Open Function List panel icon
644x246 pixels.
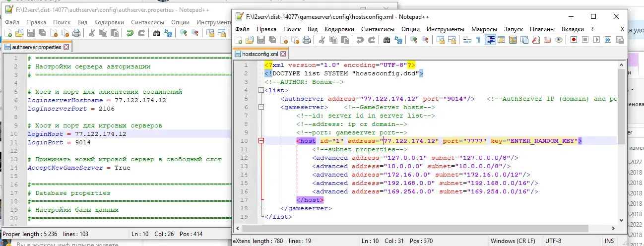pos(535,40)
